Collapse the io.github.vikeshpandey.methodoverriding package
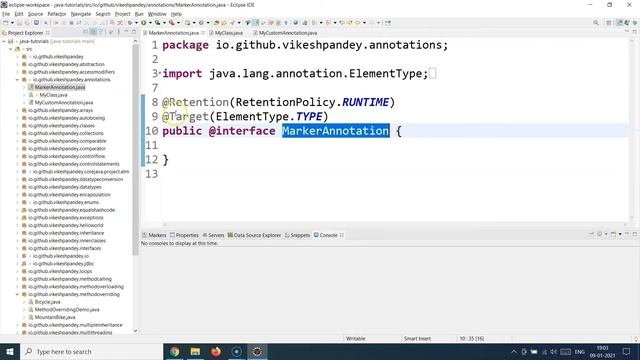 tap(18, 294)
